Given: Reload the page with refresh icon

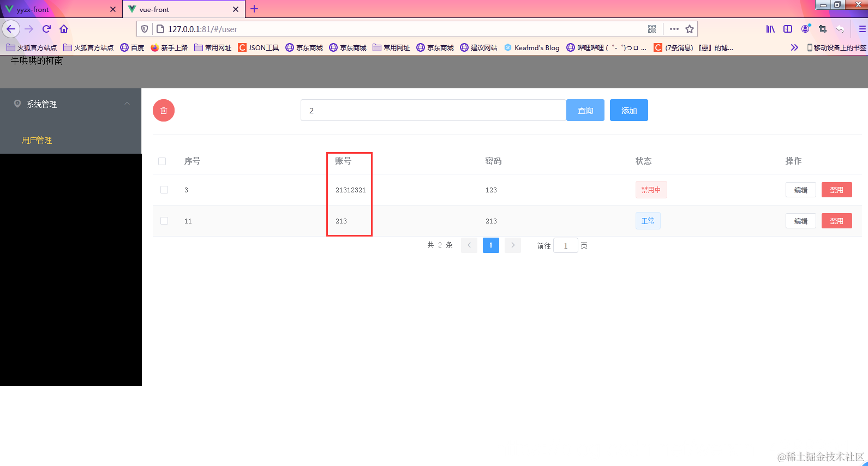Looking at the screenshot, I should (x=47, y=29).
